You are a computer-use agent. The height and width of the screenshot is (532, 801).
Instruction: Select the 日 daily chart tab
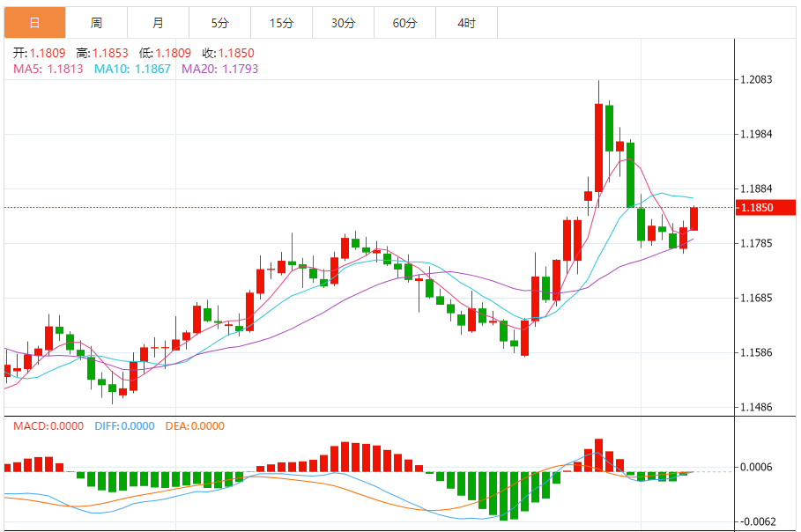[x=34, y=23]
